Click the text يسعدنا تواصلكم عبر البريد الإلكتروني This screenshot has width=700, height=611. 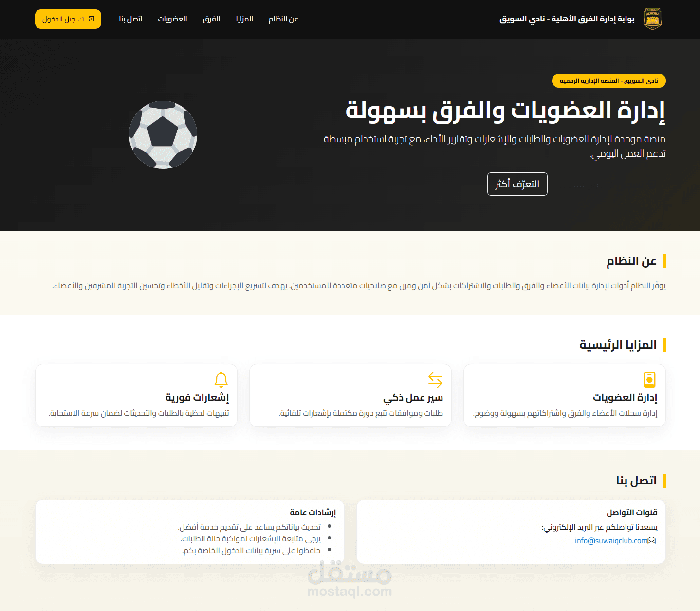point(600,527)
